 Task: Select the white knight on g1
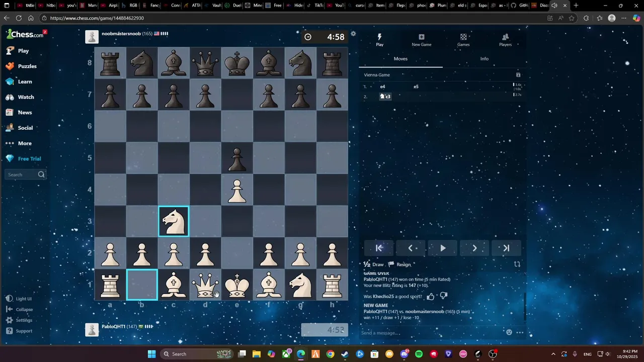point(300,285)
